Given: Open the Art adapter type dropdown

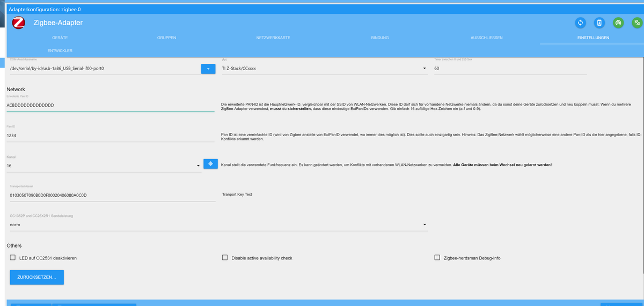Looking at the screenshot, I should pyautogui.click(x=324, y=69).
